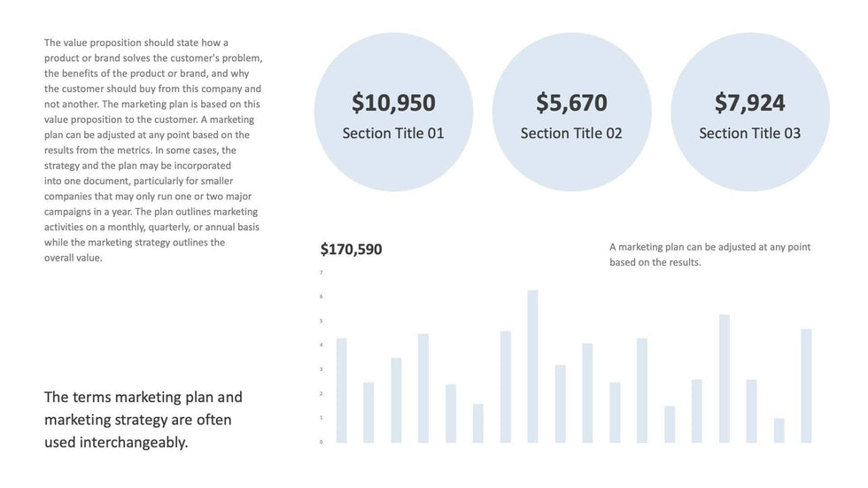Click the y-axis label 0
868x488 pixels.
322,442
